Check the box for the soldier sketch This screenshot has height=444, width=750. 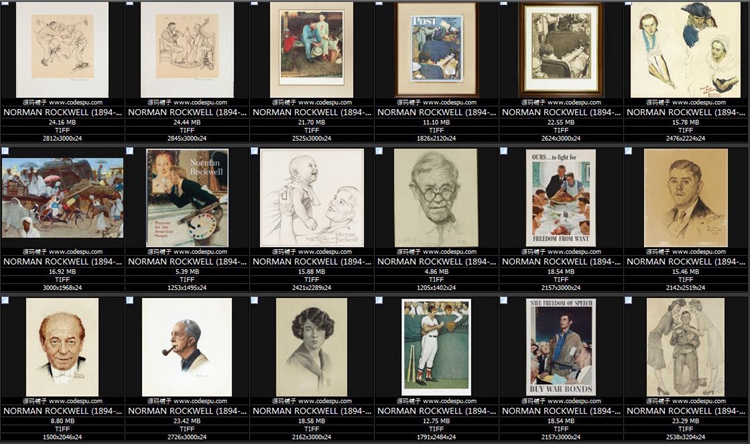click(629, 300)
